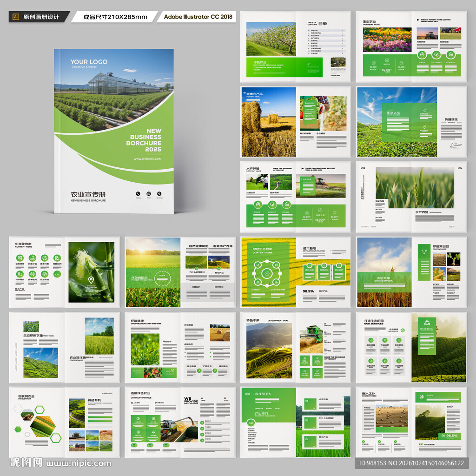Click the telephone icon on the cover
This screenshot has width=476, height=476.
(x=138, y=194)
